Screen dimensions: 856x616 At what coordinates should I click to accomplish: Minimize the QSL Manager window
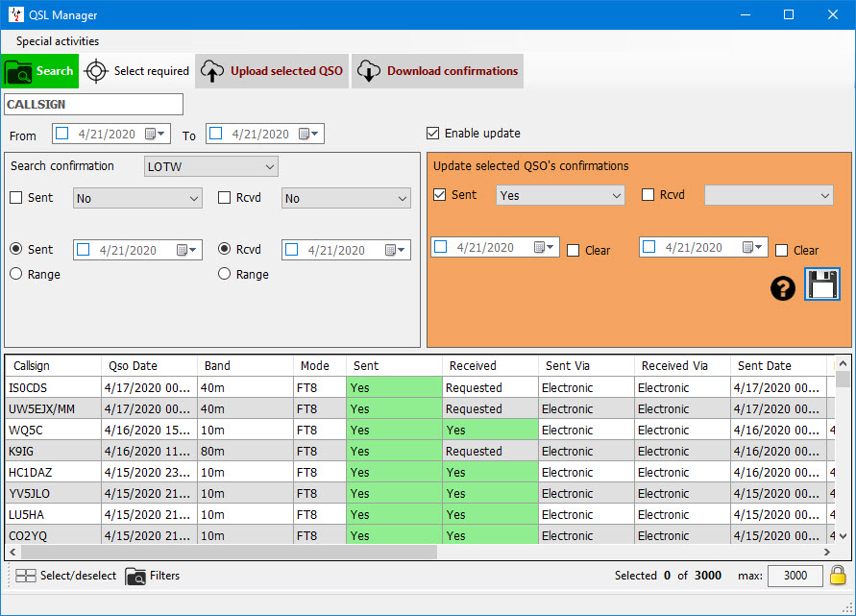(746, 14)
